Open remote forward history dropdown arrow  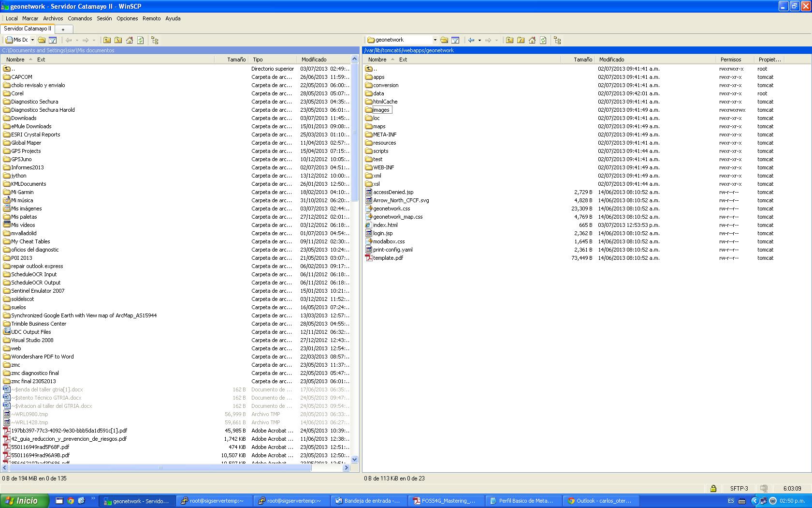(496, 40)
